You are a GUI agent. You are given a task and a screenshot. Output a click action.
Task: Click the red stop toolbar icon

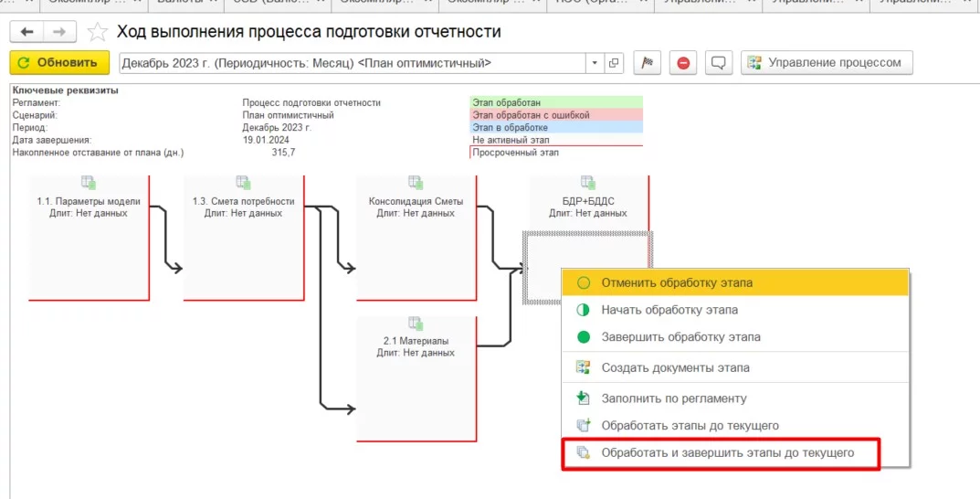683,62
